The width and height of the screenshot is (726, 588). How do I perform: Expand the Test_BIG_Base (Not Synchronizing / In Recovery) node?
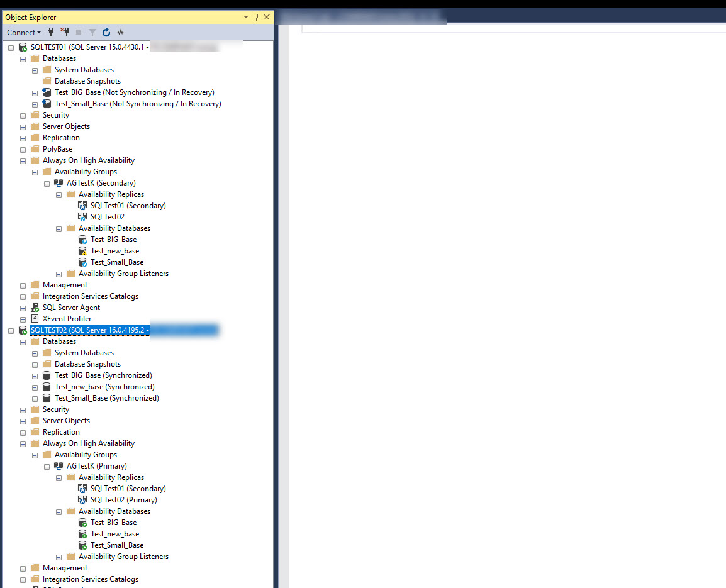[35, 93]
